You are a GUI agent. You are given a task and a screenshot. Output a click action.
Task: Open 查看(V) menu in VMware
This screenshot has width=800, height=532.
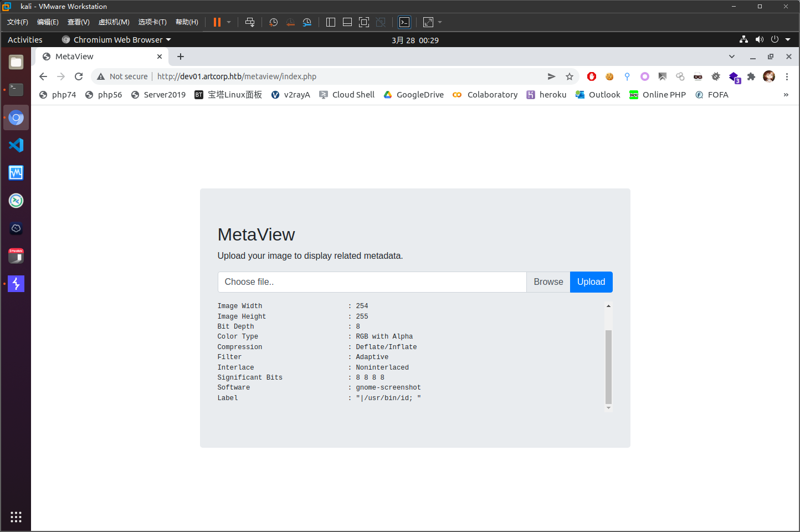click(x=78, y=22)
